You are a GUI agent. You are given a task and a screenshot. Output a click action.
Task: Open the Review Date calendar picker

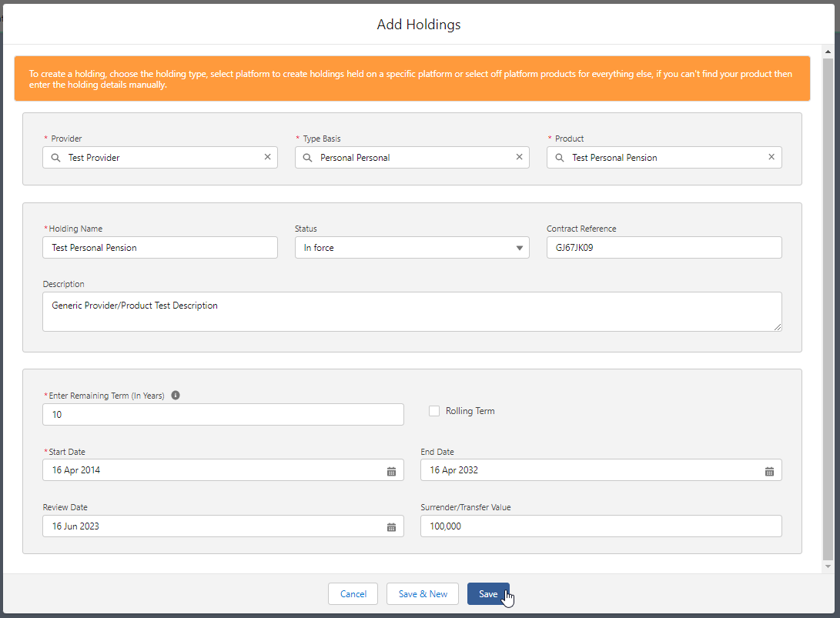[x=392, y=527]
